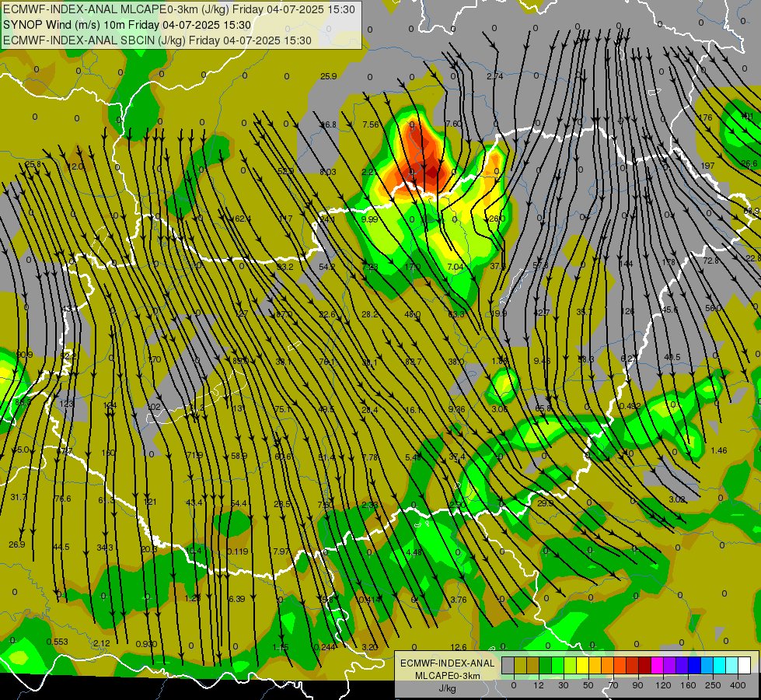Select the map value 44.5

(x=61, y=547)
